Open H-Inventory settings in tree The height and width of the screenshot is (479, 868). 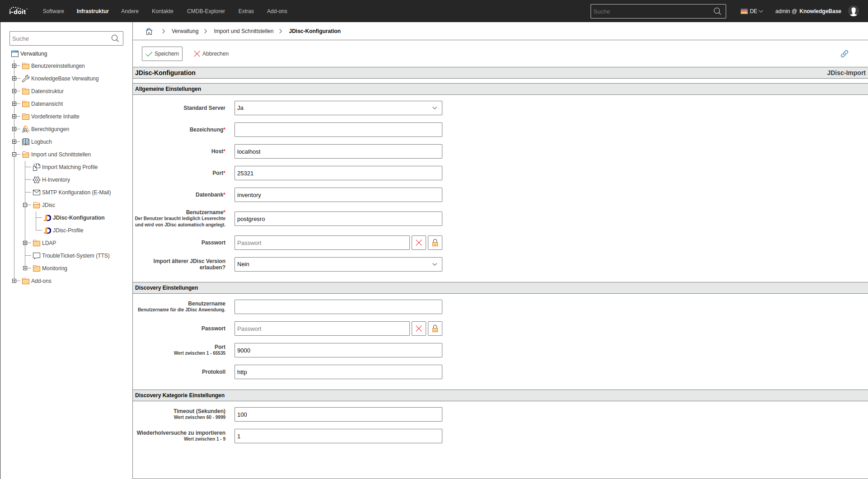(x=56, y=180)
